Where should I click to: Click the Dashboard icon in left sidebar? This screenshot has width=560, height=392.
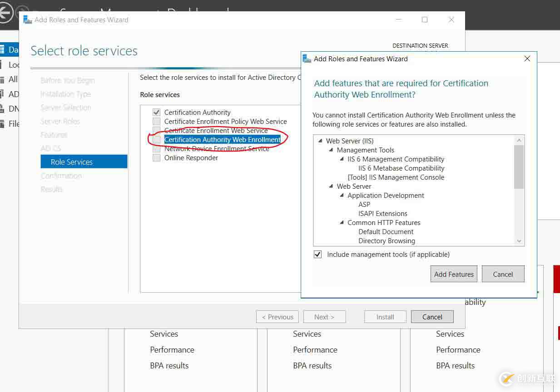2,50
